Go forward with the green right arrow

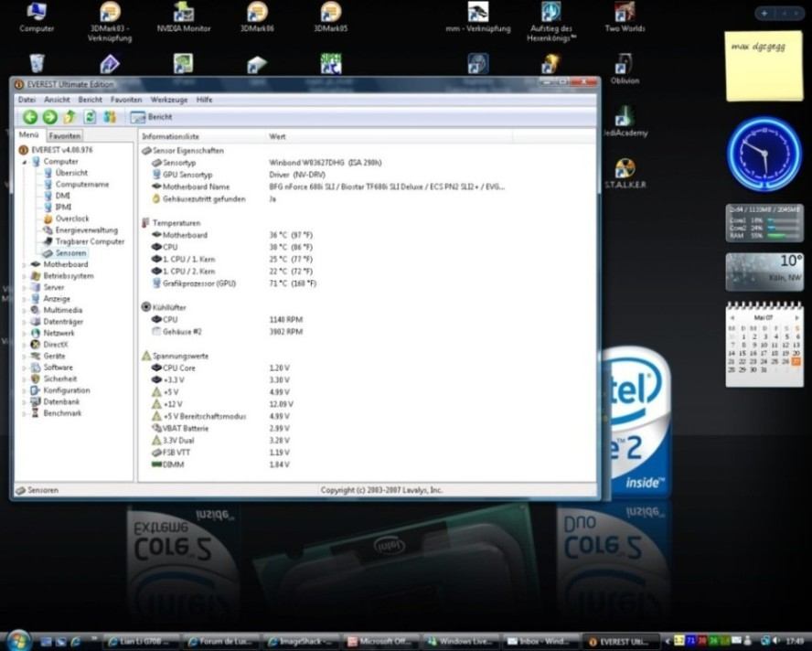tap(49, 117)
